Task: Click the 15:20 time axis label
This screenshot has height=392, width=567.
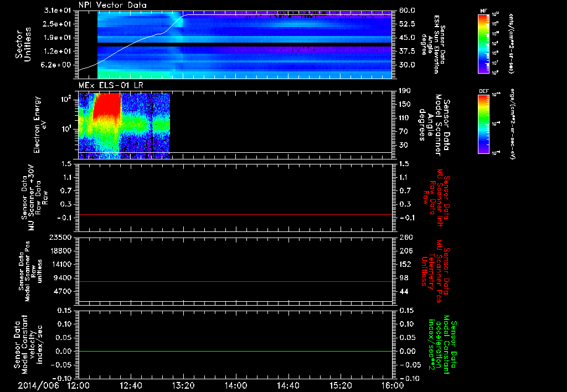Action: [x=341, y=385]
